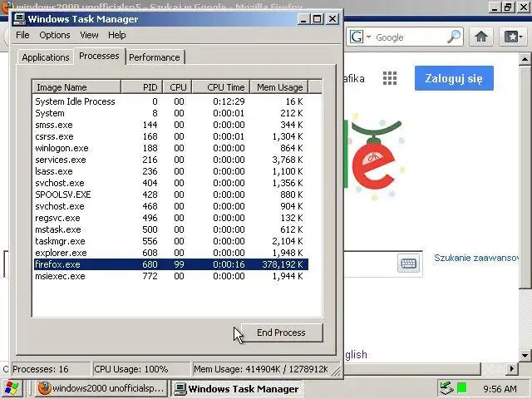Minimize the Task Manager window
This screenshot has width=532, height=399.
point(303,19)
